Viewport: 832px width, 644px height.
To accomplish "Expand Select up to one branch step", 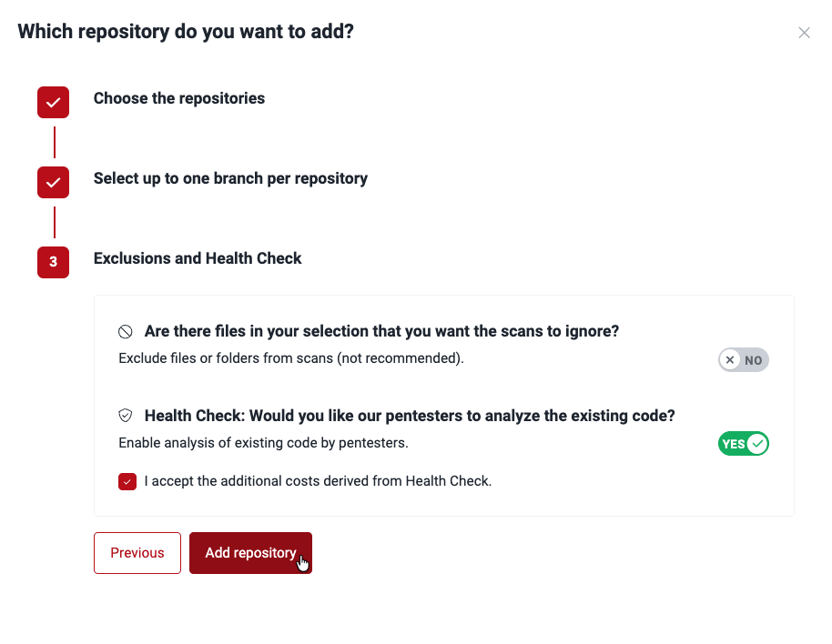I will click(x=230, y=178).
